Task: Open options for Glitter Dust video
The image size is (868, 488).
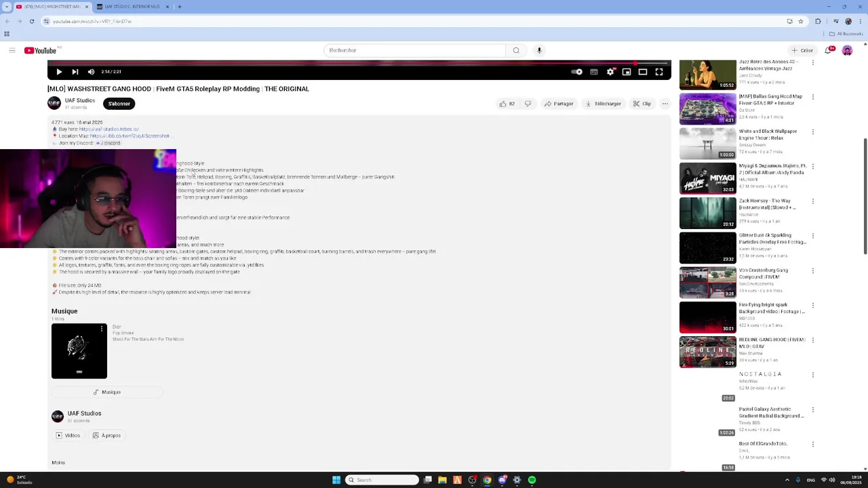Action: 813,236
